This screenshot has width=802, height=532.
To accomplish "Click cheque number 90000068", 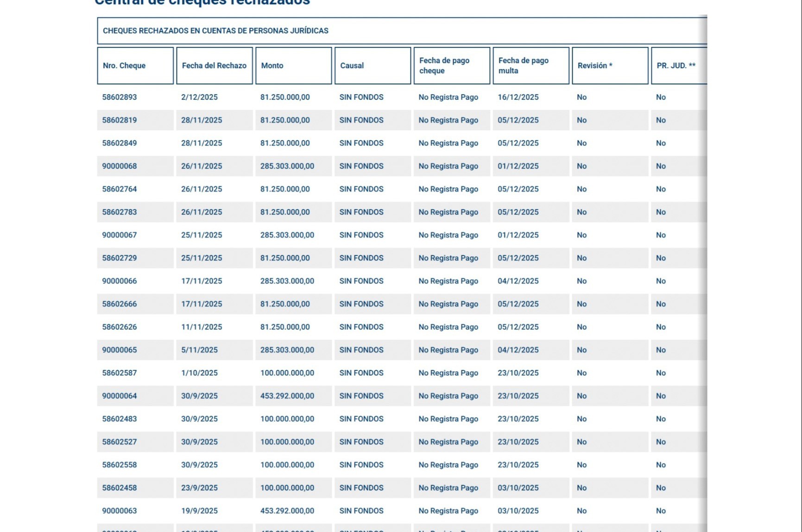I will pyautogui.click(x=120, y=166).
